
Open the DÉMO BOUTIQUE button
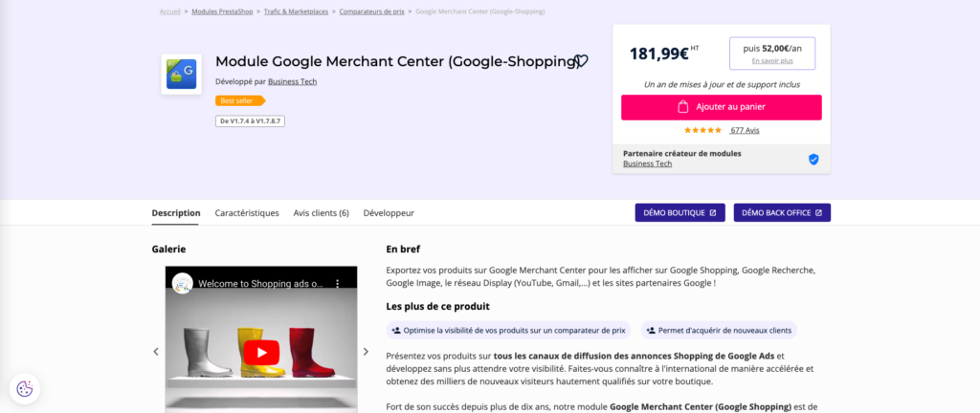[679, 212]
